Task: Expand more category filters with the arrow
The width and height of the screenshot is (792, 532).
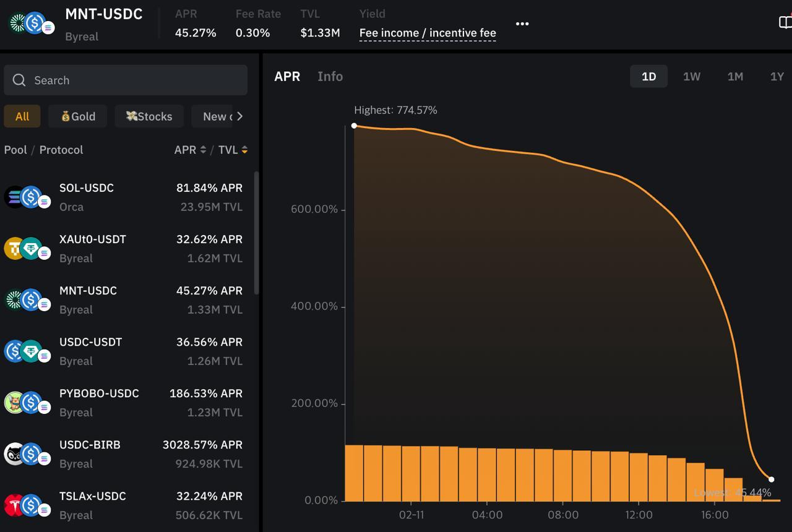Action: (240, 116)
